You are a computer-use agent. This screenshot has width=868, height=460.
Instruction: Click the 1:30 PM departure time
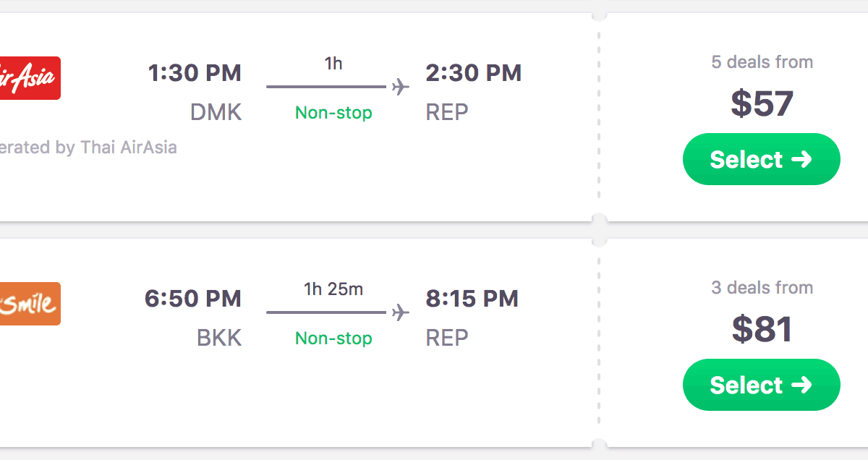click(195, 73)
